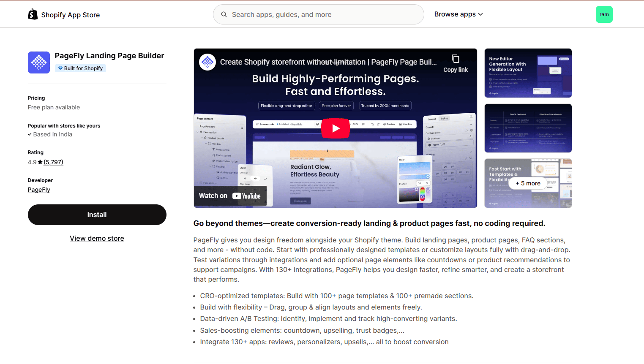Click the 'Data-driven A/B Testing' bullet text
644x364 pixels.
point(329,319)
